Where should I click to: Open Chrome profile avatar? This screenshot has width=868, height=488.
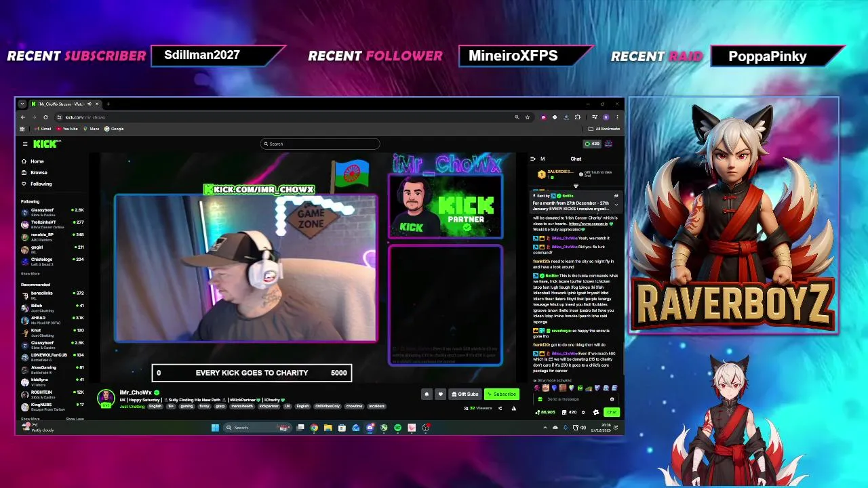pos(606,117)
